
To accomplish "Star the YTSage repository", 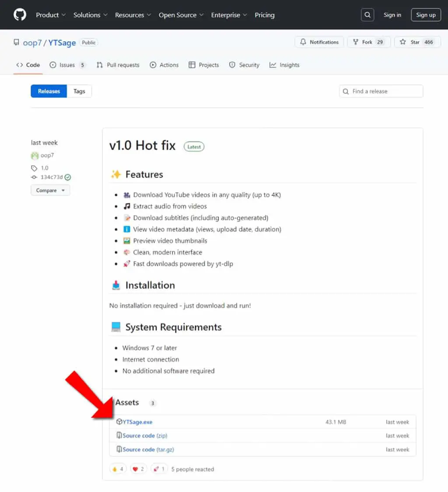I will (417, 42).
